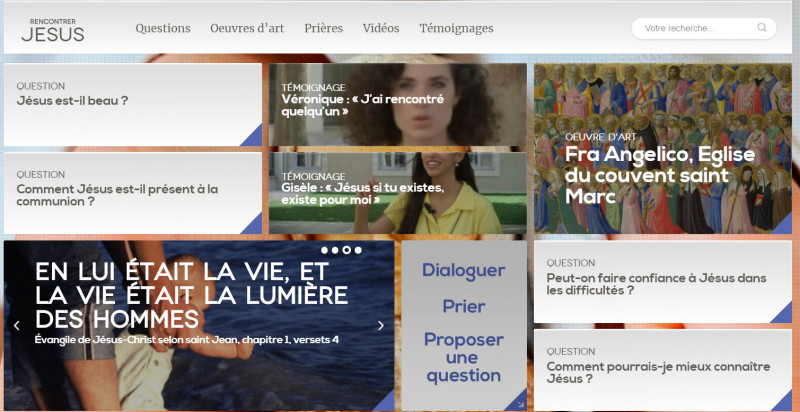The height and width of the screenshot is (412, 800).
Task: Go to previous carousel slide arrow
Action: click(17, 325)
